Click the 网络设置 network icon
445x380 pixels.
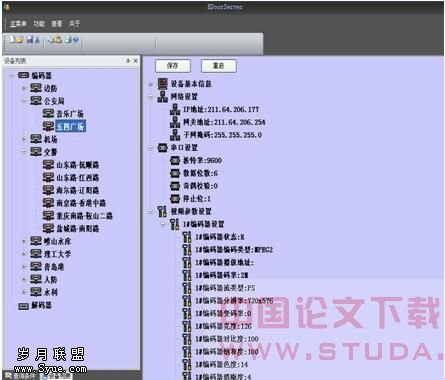163,96
